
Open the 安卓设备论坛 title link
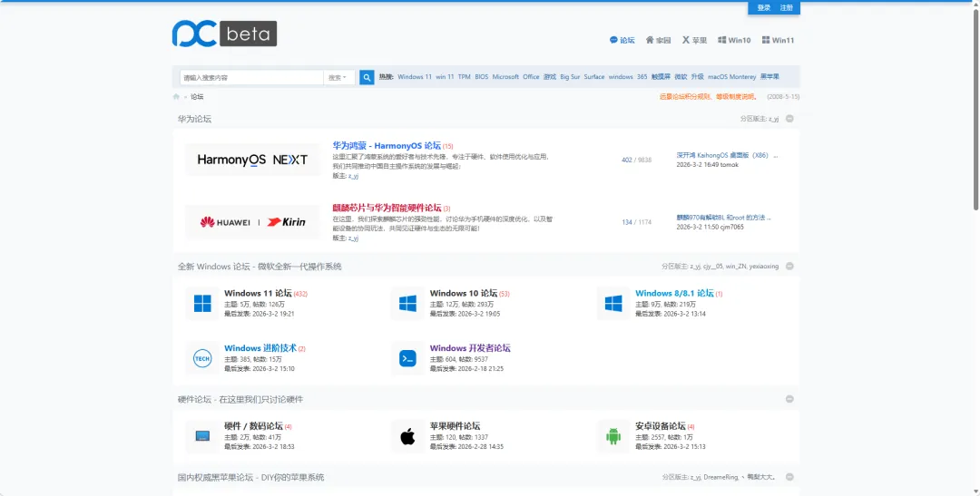click(661, 426)
